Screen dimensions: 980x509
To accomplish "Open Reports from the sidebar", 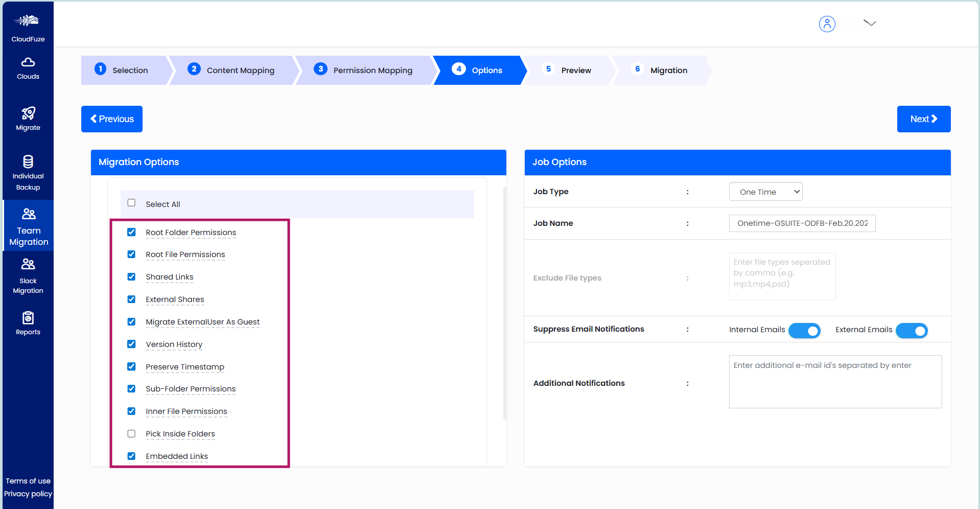I will (x=28, y=321).
